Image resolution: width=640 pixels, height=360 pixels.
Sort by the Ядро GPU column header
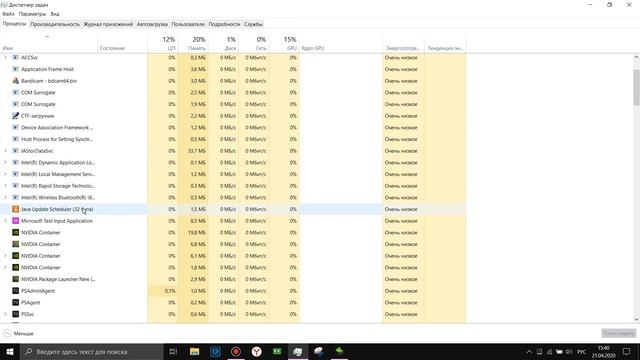click(x=341, y=43)
